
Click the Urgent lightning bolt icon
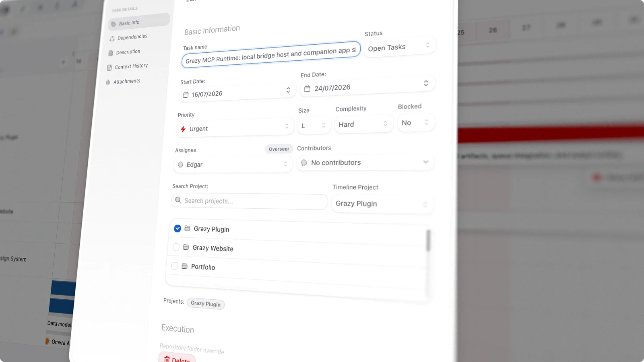(x=183, y=129)
